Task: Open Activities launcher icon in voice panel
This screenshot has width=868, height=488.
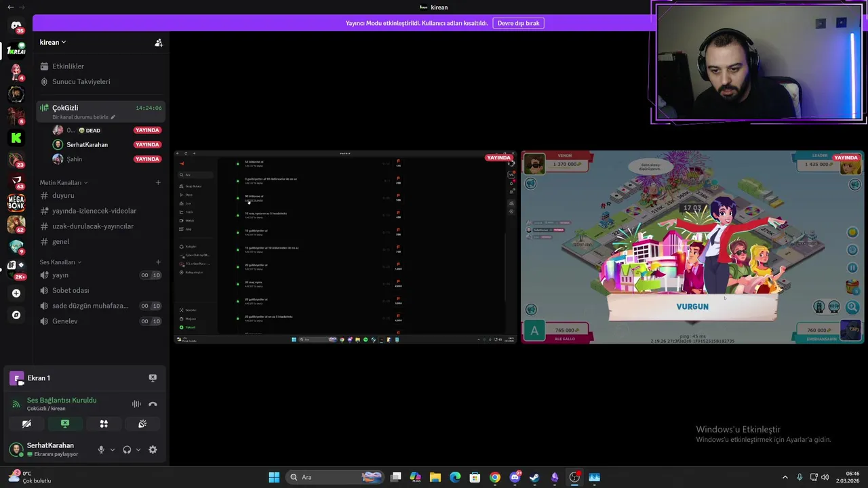Action: pyautogui.click(x=104, y=424)
